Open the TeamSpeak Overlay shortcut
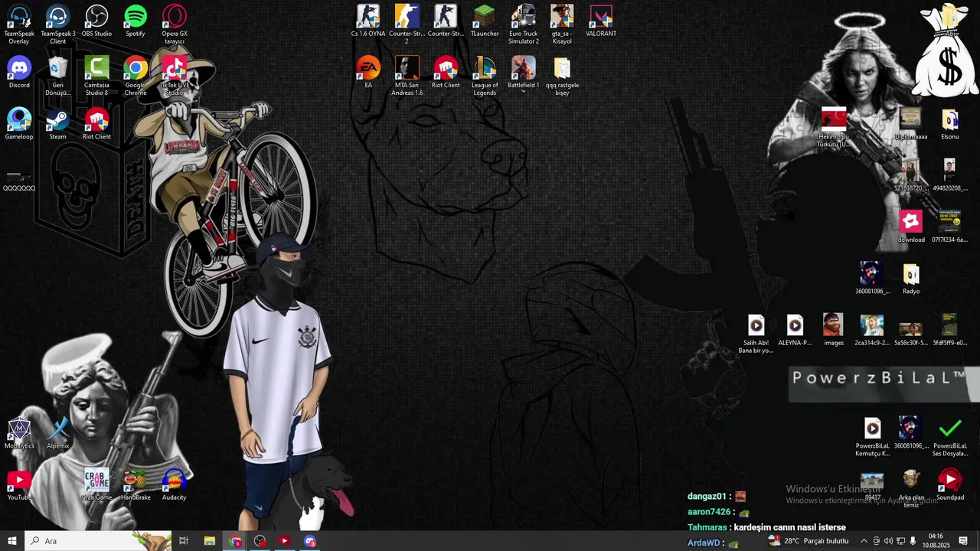Image resolution: width=980 pixels, height=551 pixels. pos(19,24)
